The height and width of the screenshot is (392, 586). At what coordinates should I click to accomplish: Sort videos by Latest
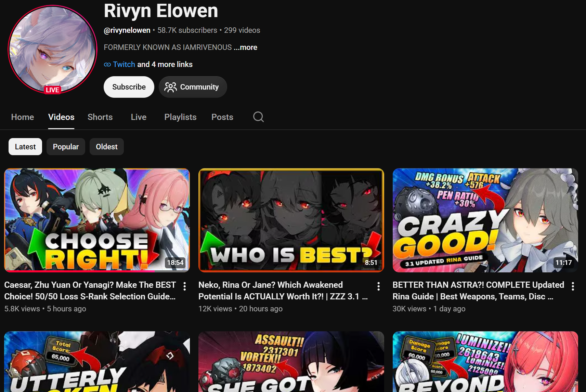(x=25, y=147)
